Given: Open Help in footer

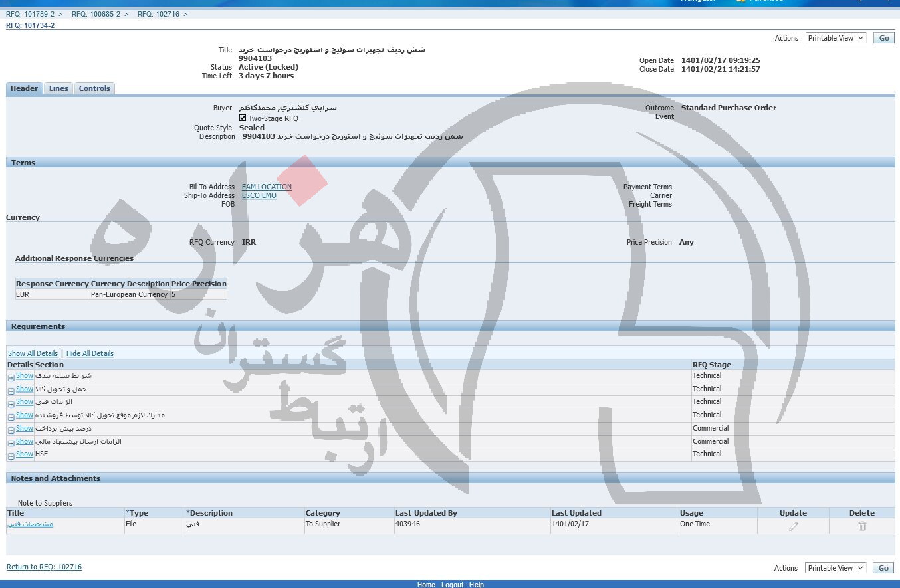Looking at the screenshot, I should pos(477,585).
